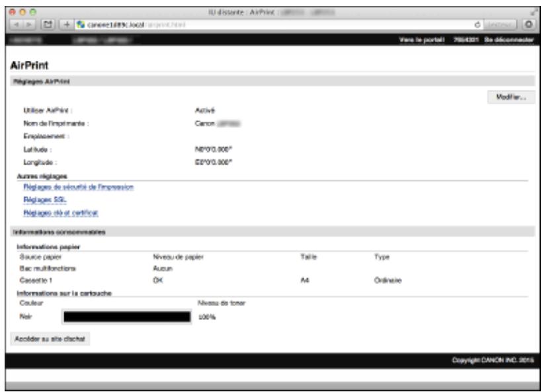This screenshot has height=392, width=541.
Task: Click the Niveau de papier column header
Action: (178, 257)
